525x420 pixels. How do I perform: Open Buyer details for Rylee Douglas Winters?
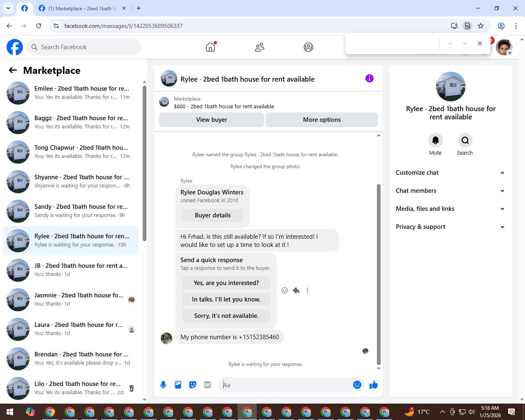212,215
